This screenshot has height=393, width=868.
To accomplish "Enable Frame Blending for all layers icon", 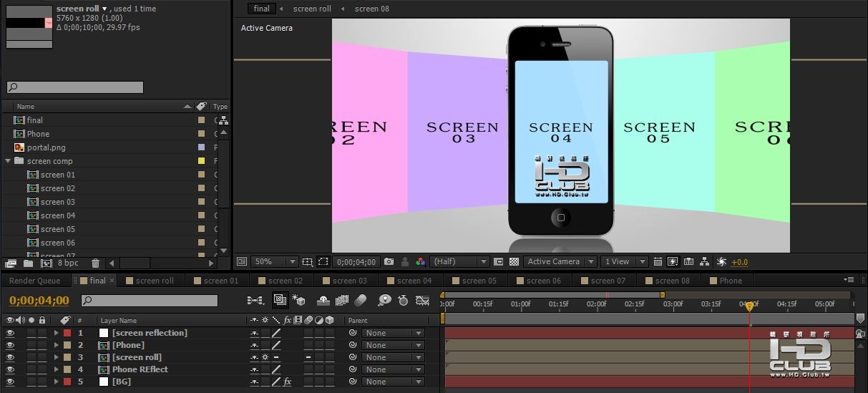I will click(341, 301).
